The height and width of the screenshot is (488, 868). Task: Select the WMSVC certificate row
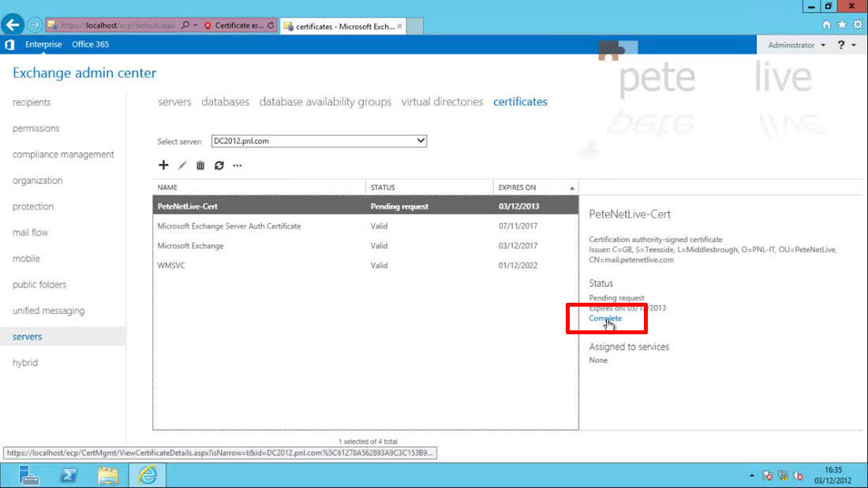coord(365,265)
